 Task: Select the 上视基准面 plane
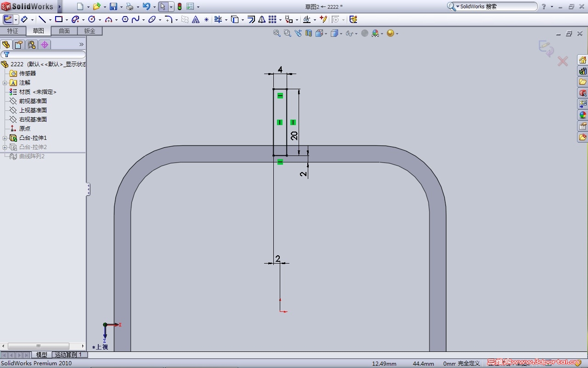tap(28, 110)
